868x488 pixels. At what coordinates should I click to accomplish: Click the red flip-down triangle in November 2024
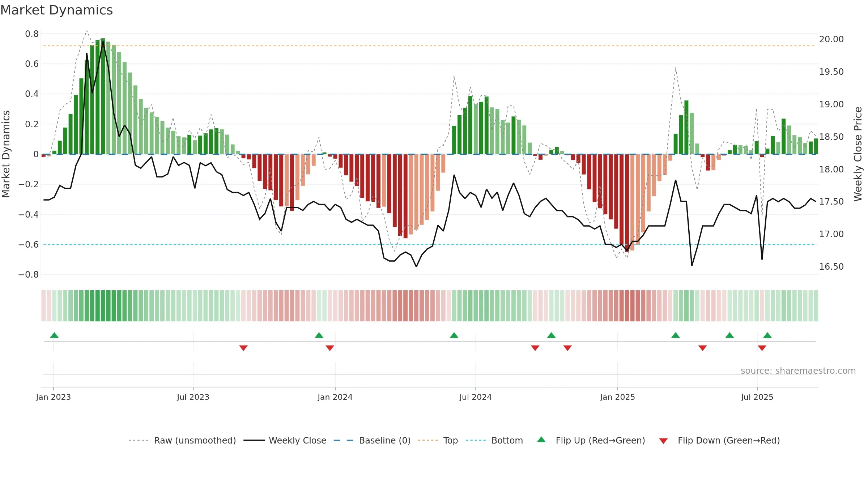point(567,348)
